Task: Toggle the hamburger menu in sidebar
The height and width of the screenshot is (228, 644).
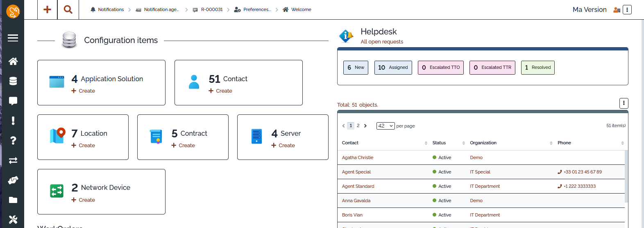Action: point(13,38)
